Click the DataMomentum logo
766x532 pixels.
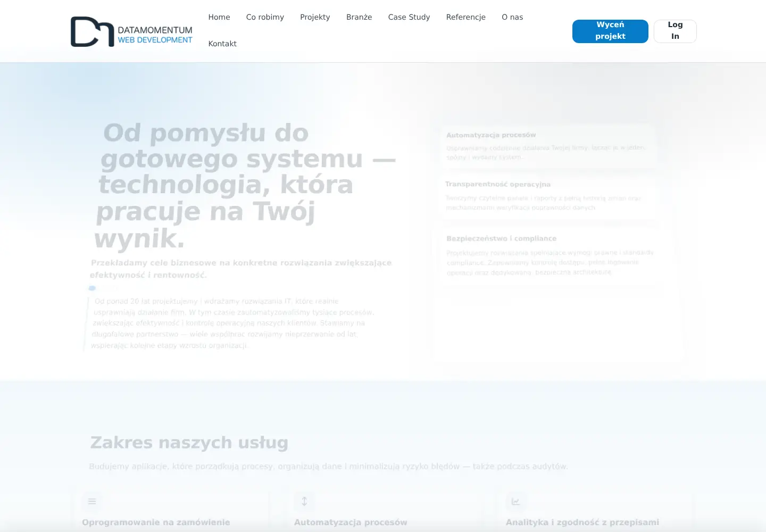[x=131, y=31]
